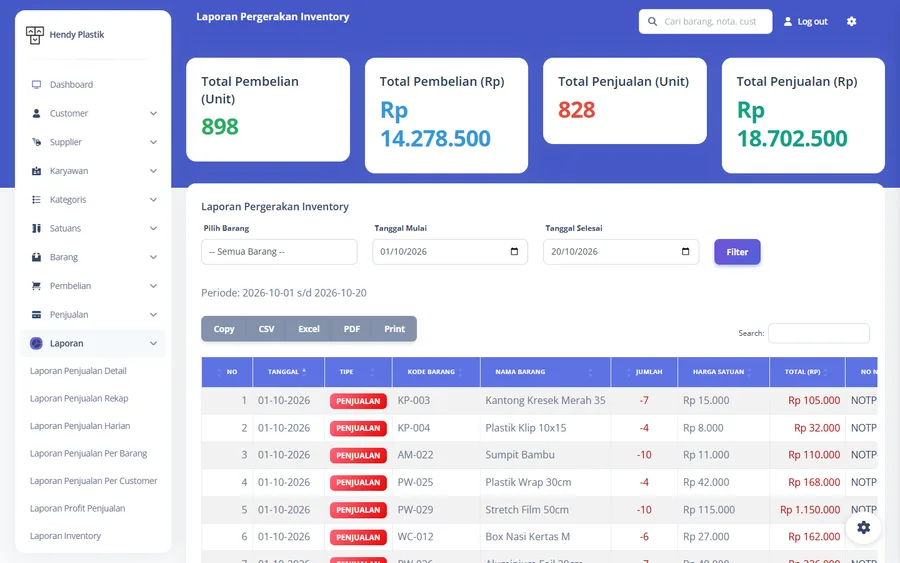Click the Penjualan card icon
This screenshot has height=563, width=900.
pyautogui.click(x=36, y=314)
